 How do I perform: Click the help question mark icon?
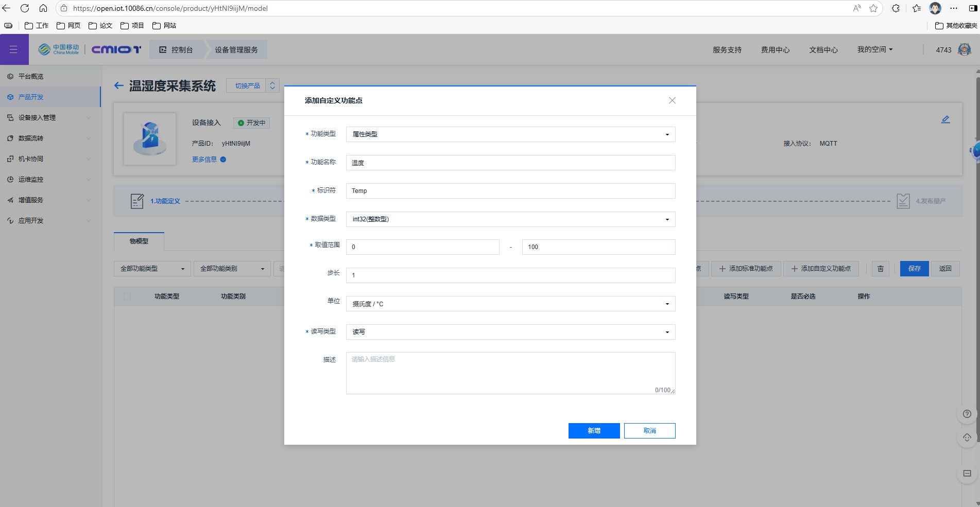pos(967,414)
